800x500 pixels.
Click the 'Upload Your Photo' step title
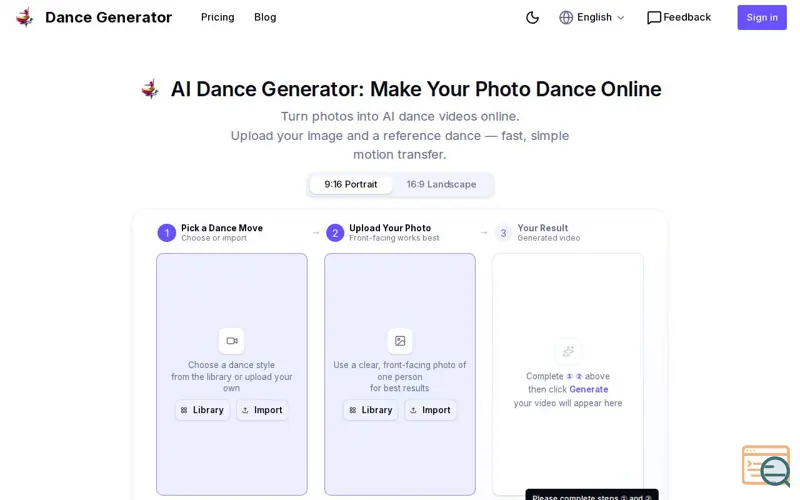pyautogui.click(x=390, y=228)
